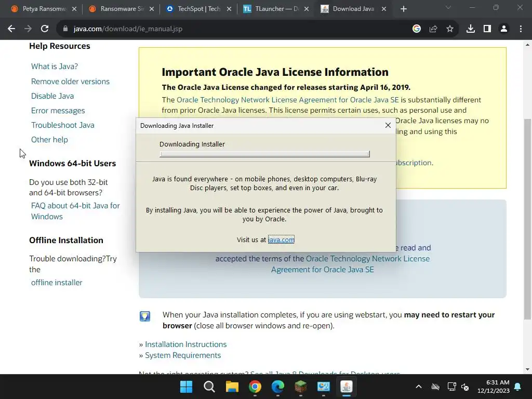Click the forward navigation arrow
Image resolution: width=532 pixels, height=399 pixels.
[28, 29]
